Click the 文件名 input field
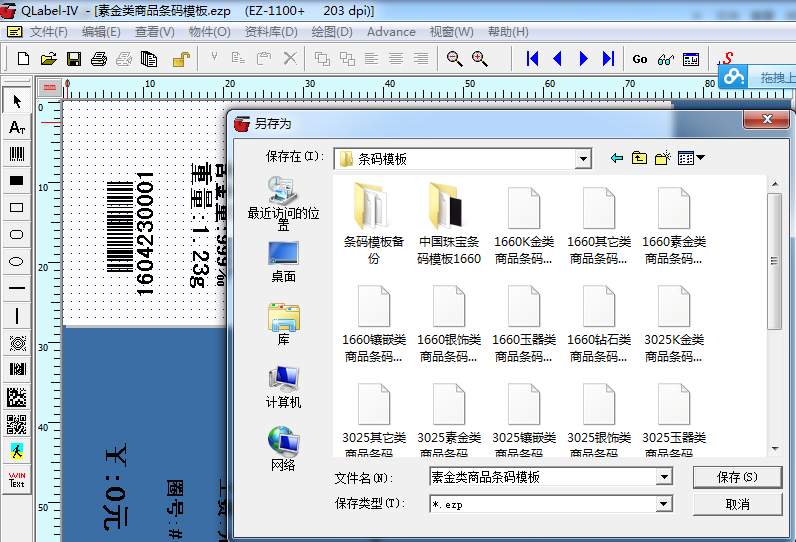The height and width of the screenshot is (542, 796). click(x=543, y=477)
